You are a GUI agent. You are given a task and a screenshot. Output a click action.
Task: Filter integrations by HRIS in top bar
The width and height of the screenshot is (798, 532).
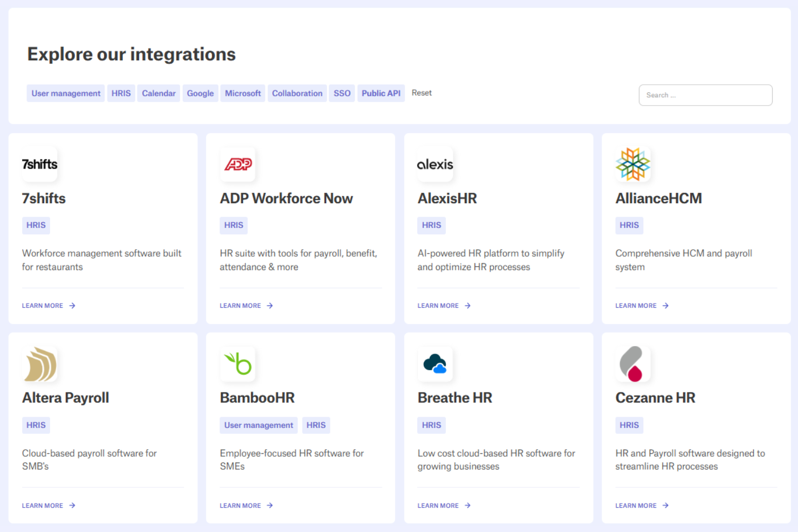click(x=121, y=93)
